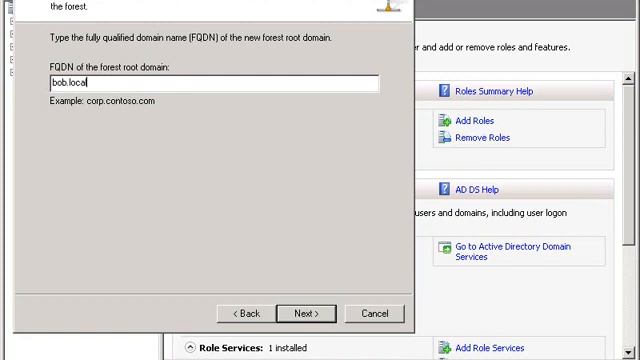
Task: Open Roles Summary Help link
Action: click(494, 91)
